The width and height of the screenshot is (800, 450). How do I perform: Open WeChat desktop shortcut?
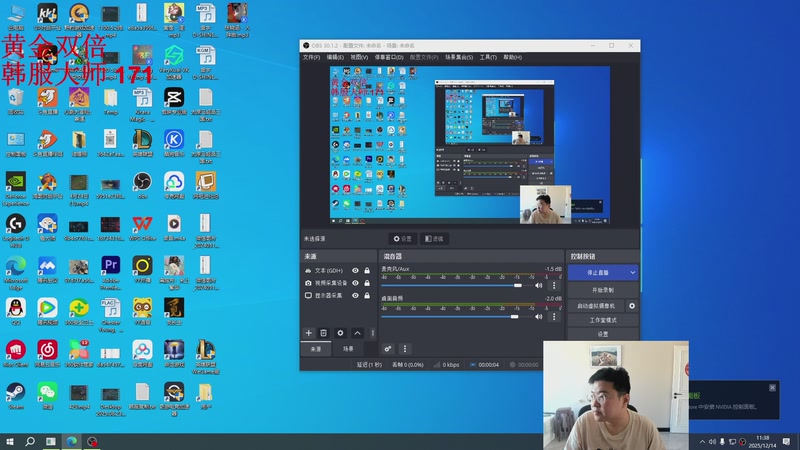[x=47, y=396]
